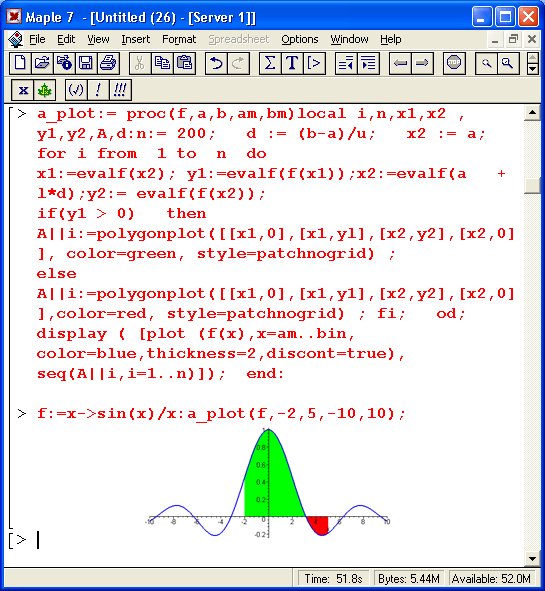Open a file with the folder icon
Image resolution: width=545 pixels, height=591 pixels.
coord(42,63)
